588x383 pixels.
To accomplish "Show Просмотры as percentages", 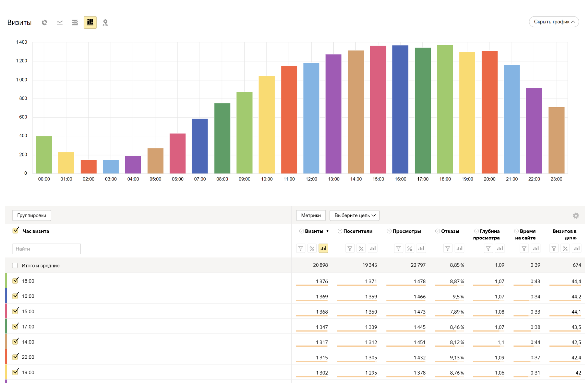I will pyautogui.click(x=410, y=248).
